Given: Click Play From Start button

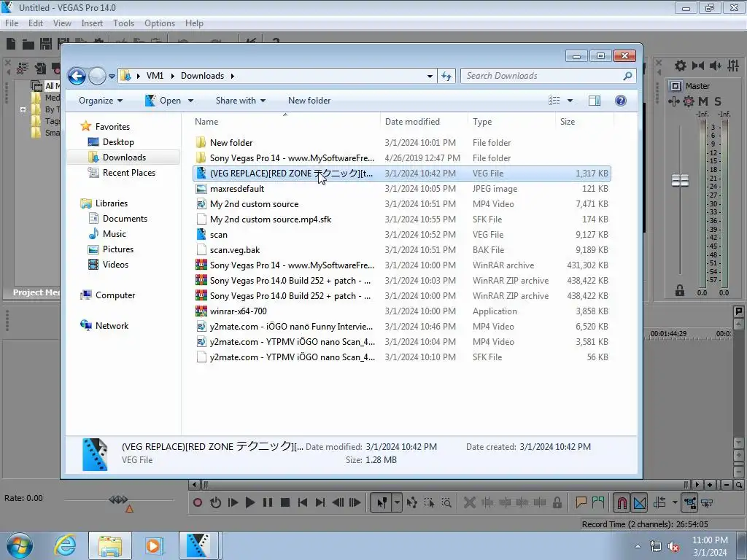Looking at the screenshot, I should pos(233,502).
